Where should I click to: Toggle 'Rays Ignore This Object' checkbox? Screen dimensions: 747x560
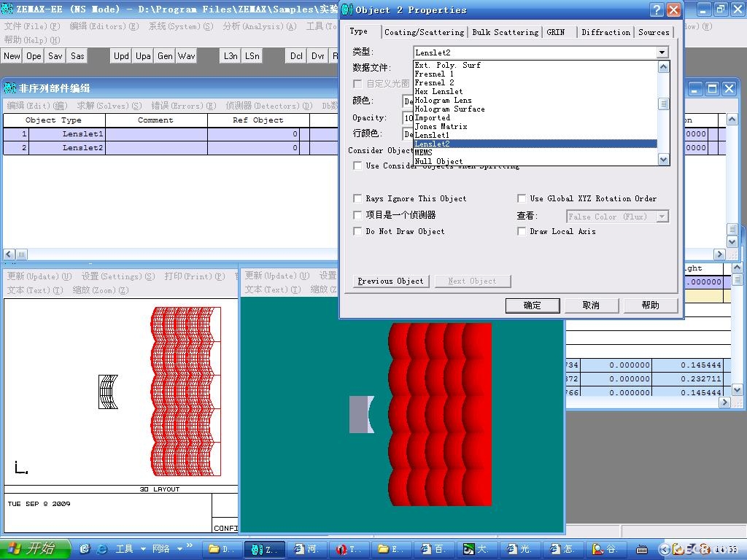(x=357, y=198)
